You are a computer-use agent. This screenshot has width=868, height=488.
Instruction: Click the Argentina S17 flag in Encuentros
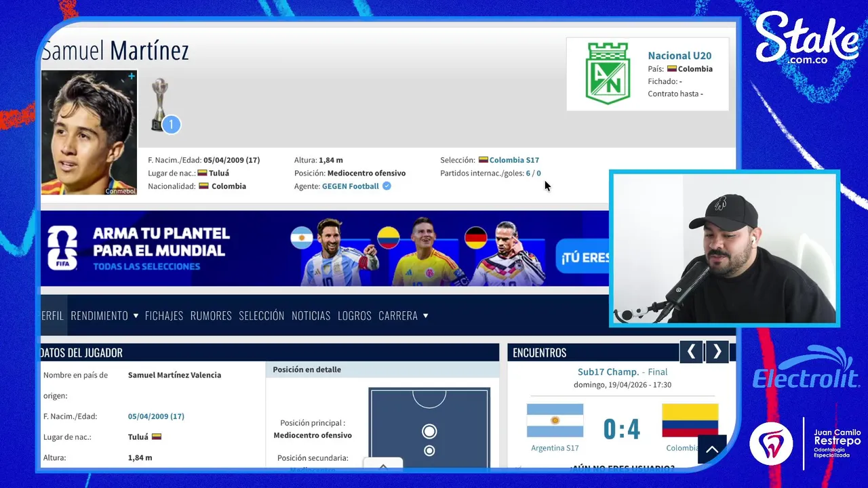(555, 421)
